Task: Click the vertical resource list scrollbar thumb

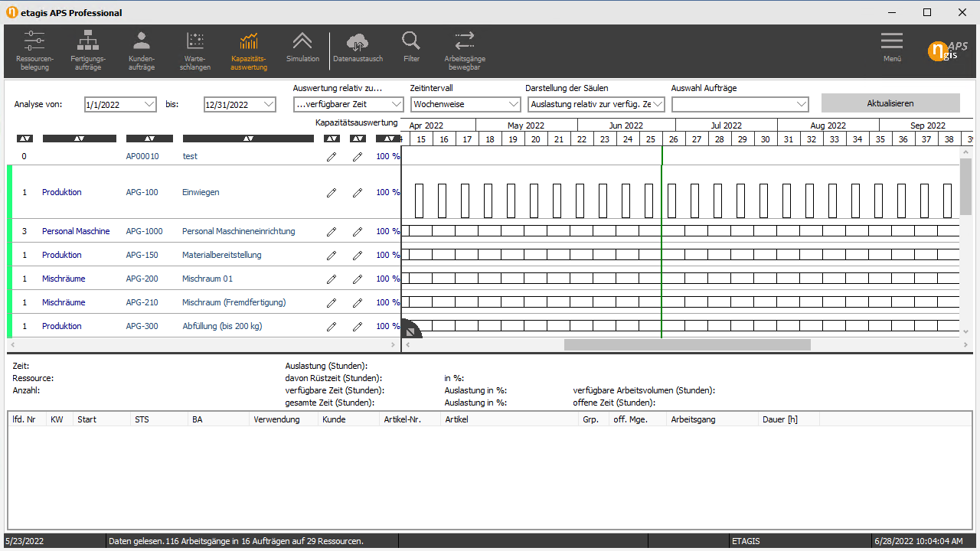Action: tap(965, 187)
